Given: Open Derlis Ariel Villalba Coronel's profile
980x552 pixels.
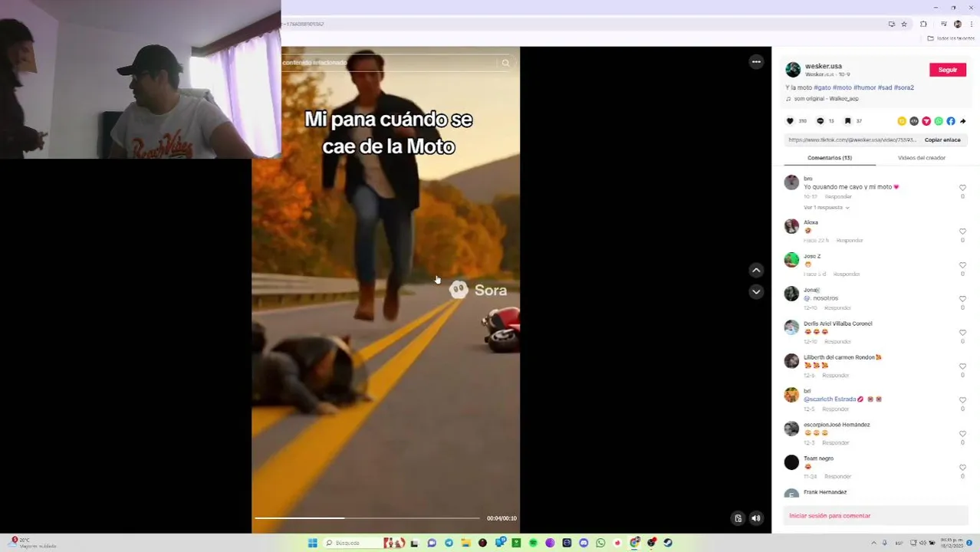Looking at the screenshot, I should pyautogui.click(x=837, y=324).
